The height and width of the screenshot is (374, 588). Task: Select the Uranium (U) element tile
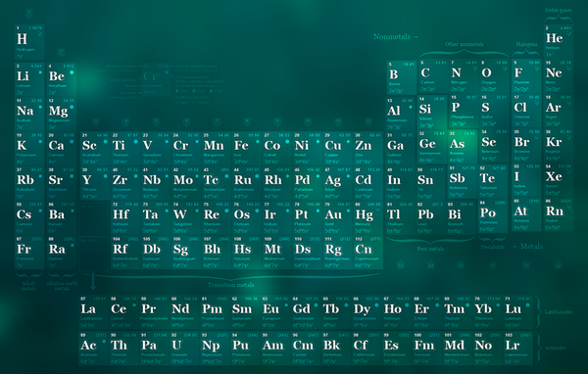point(185,349)
